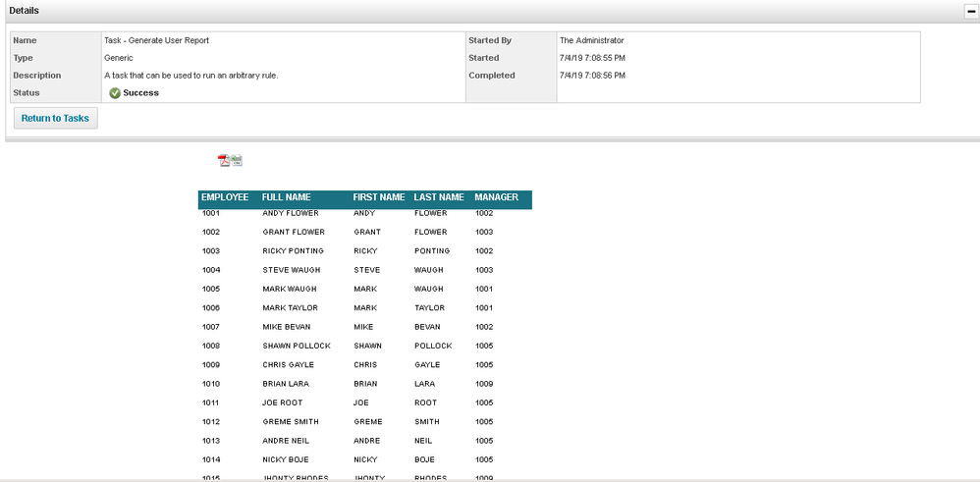This screenshot has height=482, width=980.
Task: Click the BRIAN LARA full name cell
Action: click(x=286, y=384)
